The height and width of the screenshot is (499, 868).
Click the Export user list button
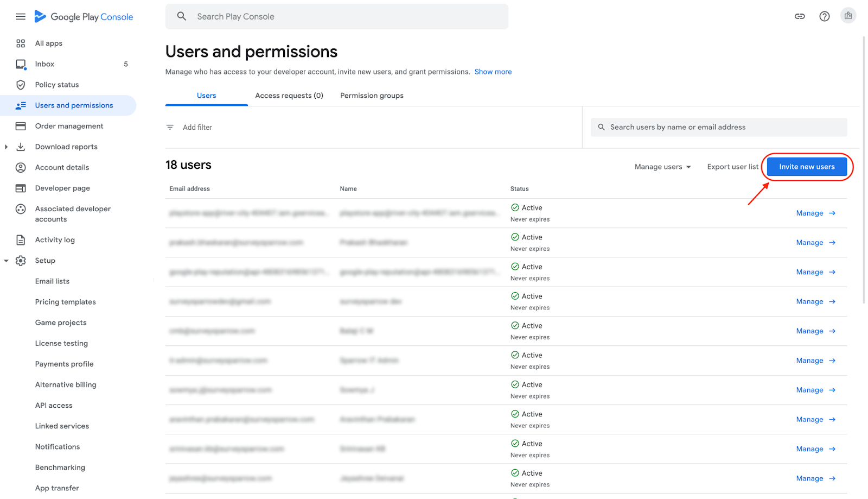tap(732, 167)
